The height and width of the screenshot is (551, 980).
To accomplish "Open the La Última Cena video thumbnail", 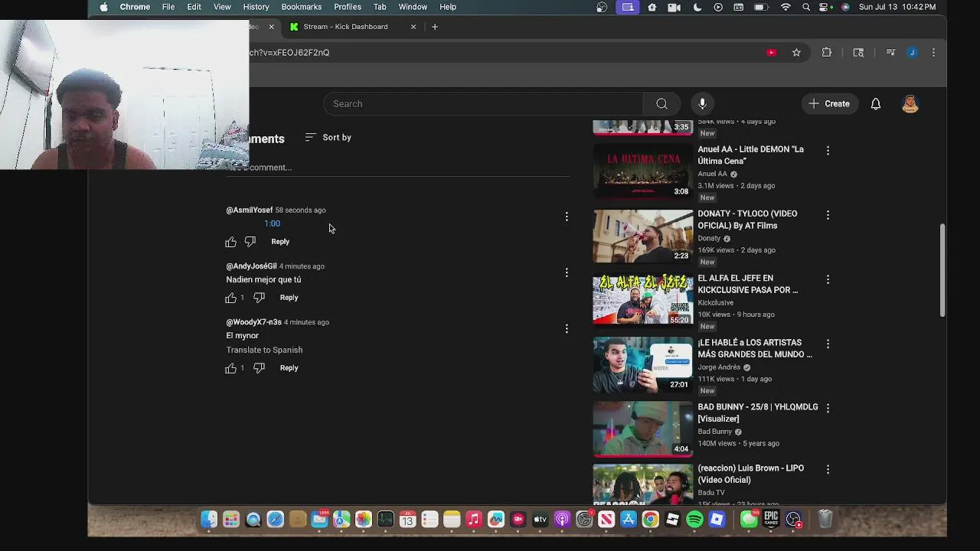I will 643,170.
